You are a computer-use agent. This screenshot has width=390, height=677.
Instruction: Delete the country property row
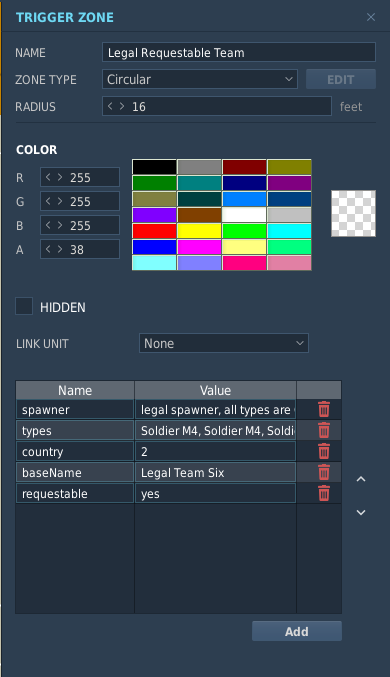coord(324,451)
